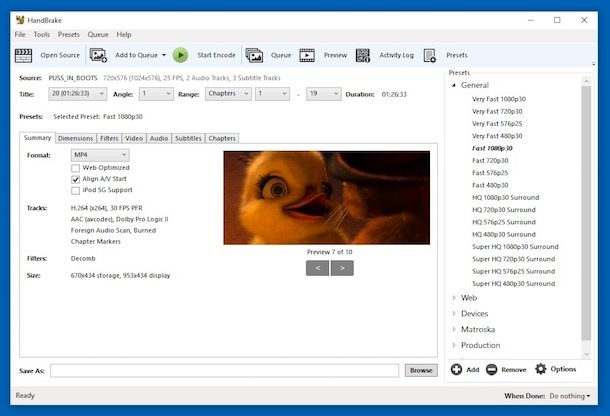
Task: Expand the Web presets group
Action: 454,298
